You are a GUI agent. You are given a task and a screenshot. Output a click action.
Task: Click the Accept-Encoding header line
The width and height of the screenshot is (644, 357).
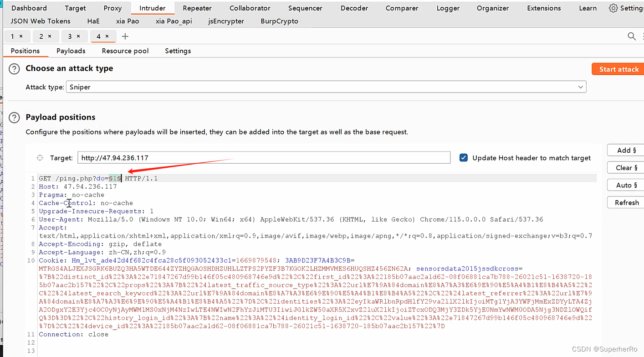tap(100, 244)
